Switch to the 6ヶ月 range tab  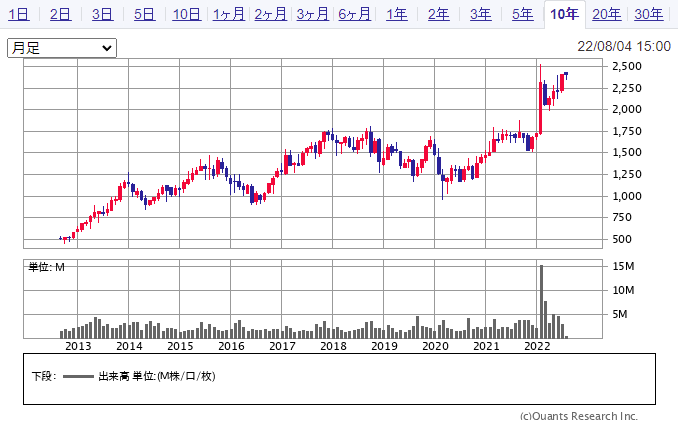[x=354, y=15]
